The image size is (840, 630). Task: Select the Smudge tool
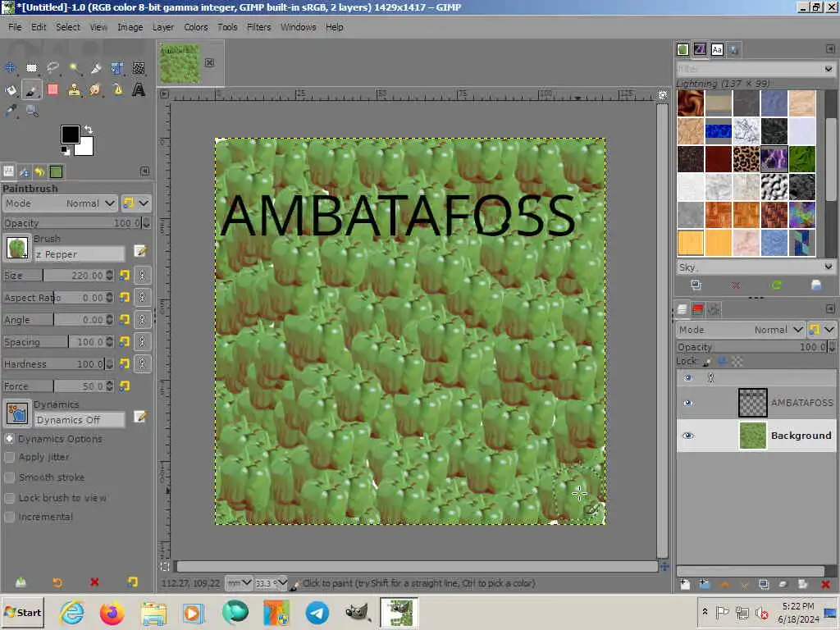tap(95, 89)
